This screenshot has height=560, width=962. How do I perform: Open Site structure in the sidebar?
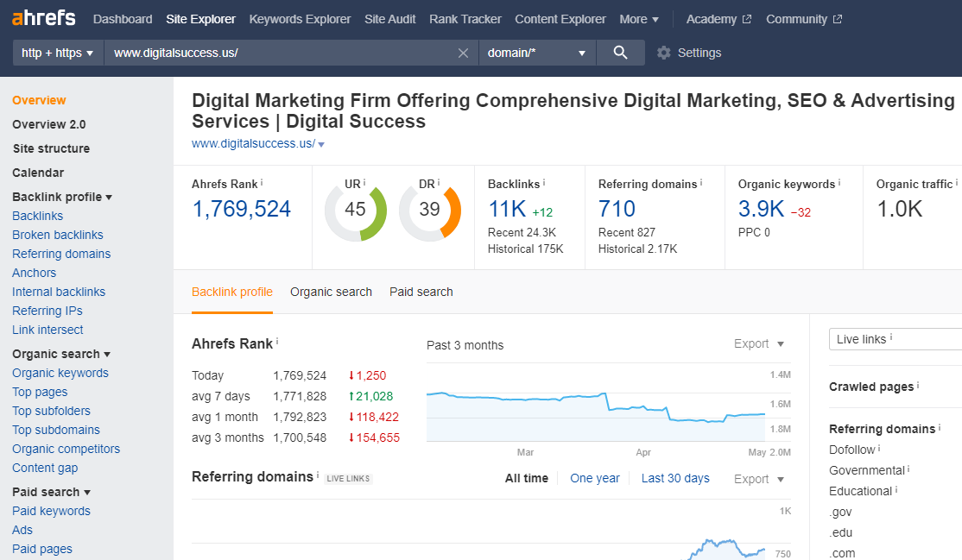point(51,148)
